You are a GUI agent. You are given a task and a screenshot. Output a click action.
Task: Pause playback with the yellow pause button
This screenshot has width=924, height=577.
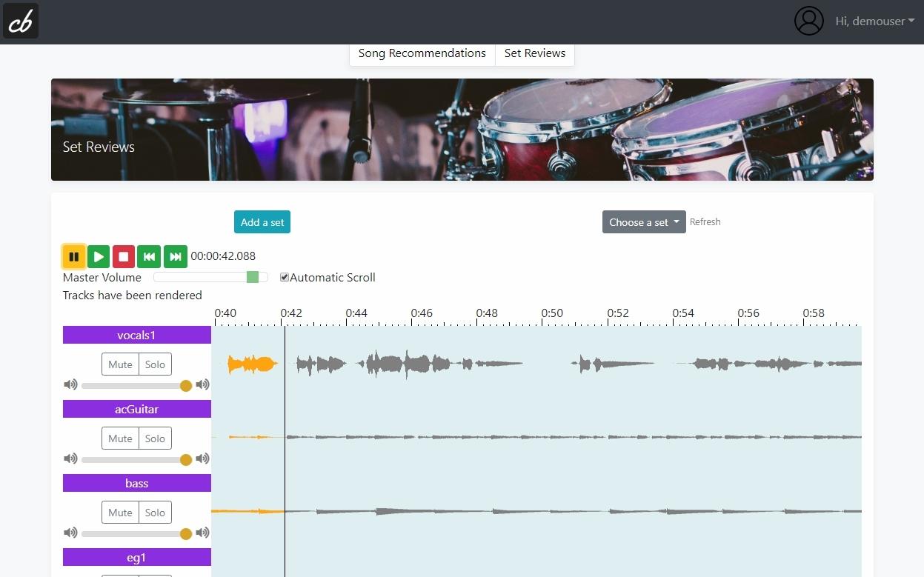click(73, 256)
